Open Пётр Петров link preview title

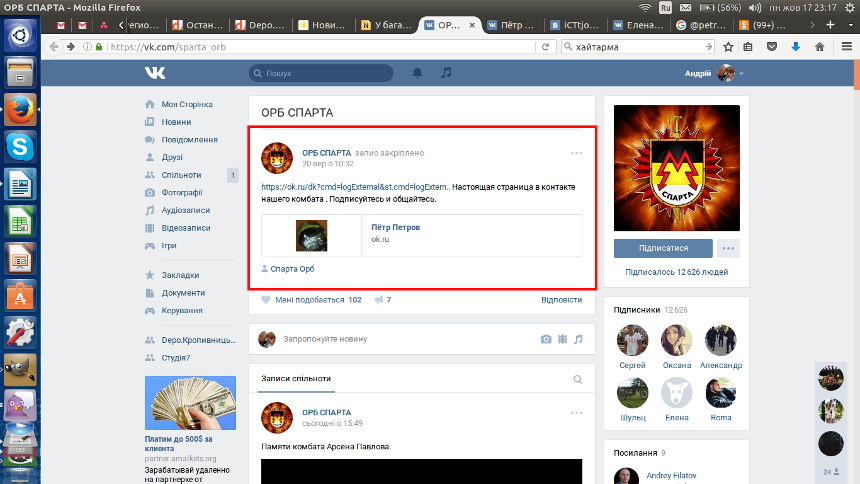(395, 227)
